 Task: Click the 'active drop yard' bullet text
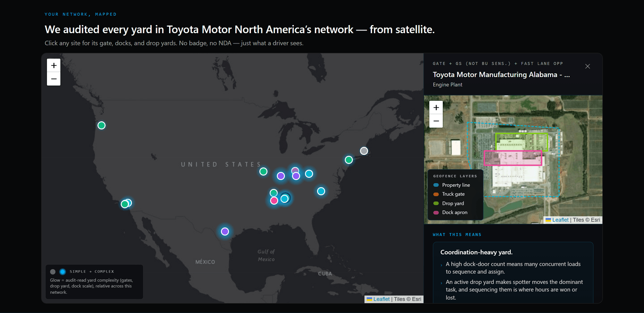(x=514, y=290)
